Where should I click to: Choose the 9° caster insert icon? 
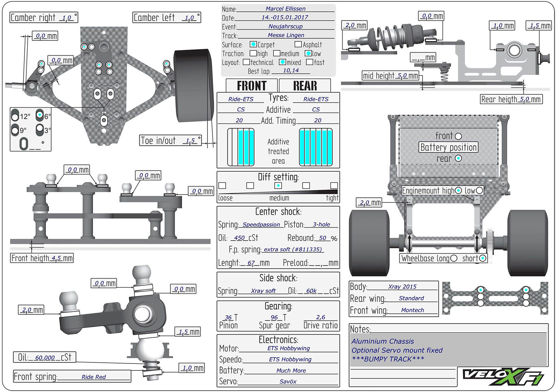point(15,131)
